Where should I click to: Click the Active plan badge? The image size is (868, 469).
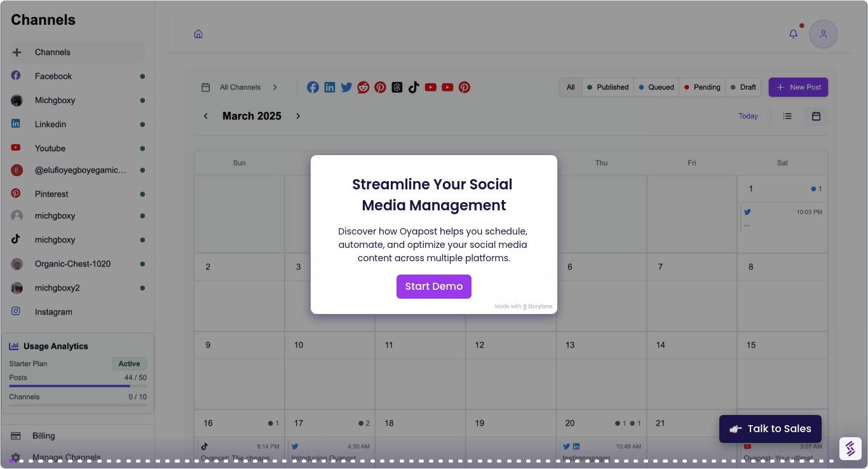click(129, 364)
